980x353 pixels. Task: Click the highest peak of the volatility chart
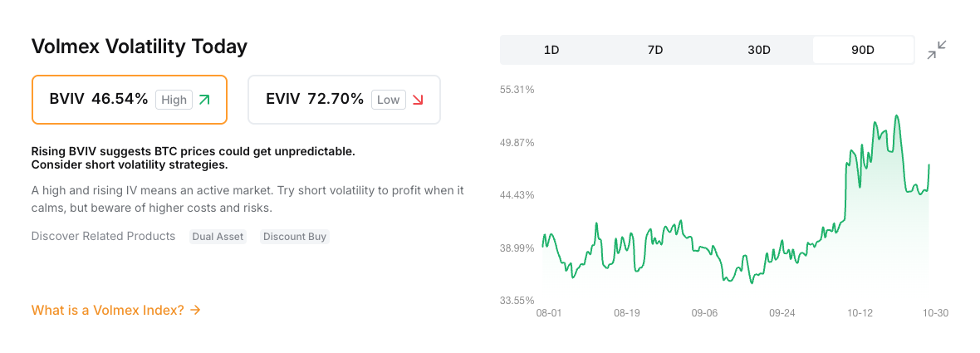pos(897,116)
